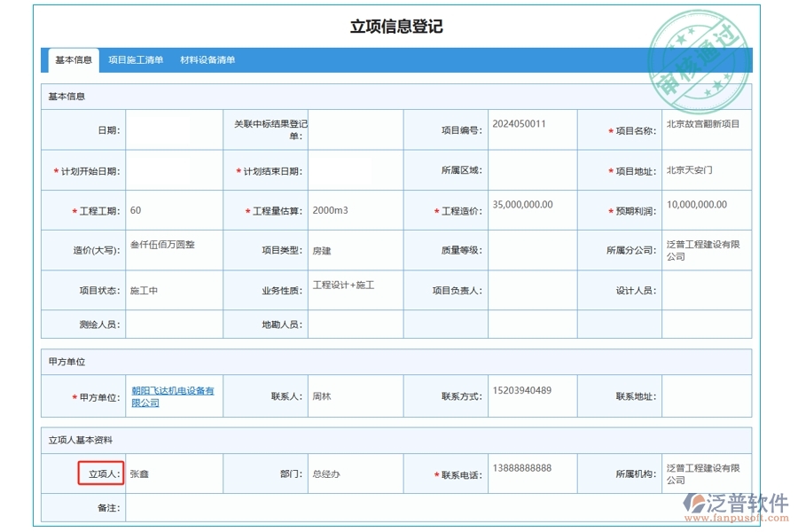Edit the 业务性质 field 工程设计+施工
The image size is (798, 532).
[353, 290]
